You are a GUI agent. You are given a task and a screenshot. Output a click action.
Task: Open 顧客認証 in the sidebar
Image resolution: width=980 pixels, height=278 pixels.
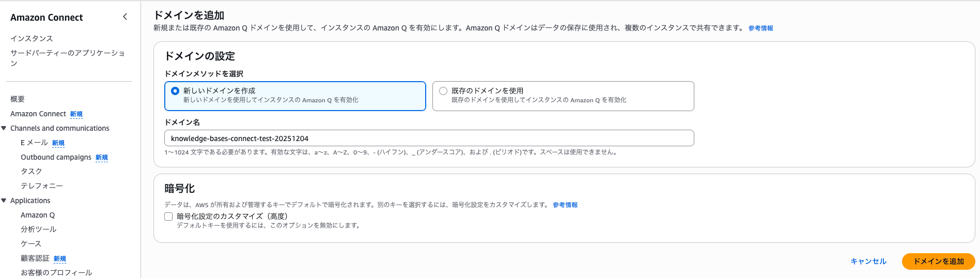[x=35, y=258]
